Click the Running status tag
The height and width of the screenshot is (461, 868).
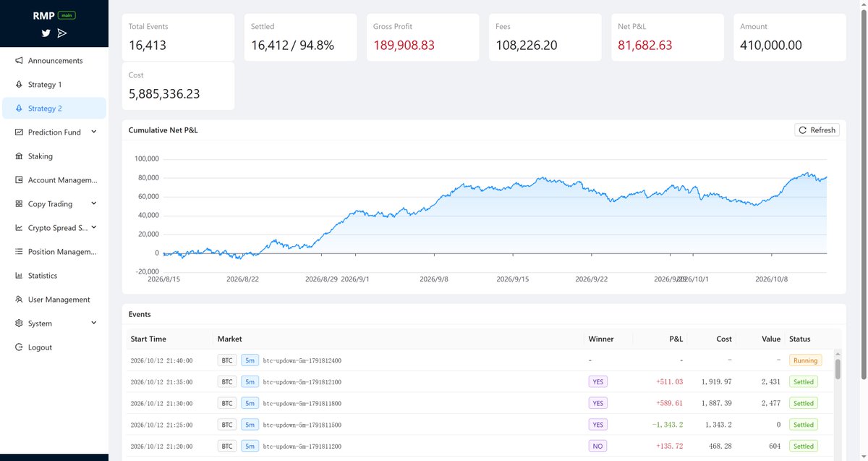coord(805,360)
